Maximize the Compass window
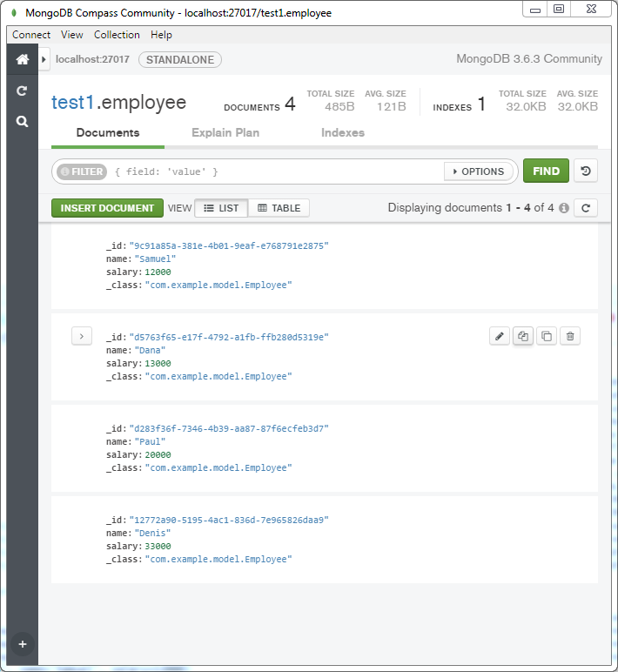This screenshot has height=672, width=618. pyautogui.click(x=559, y=10)
